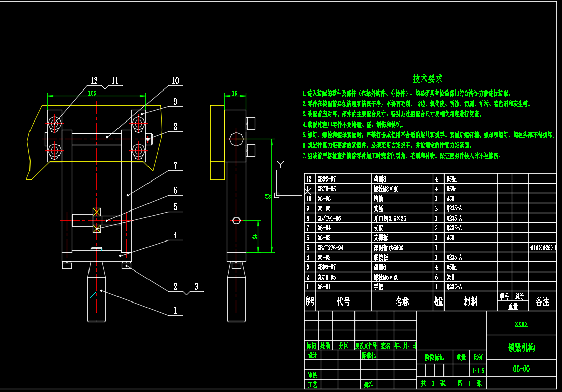
Task: Click the 15 dimension above side view
Action: pyautogui.click(x=234, y=93)
